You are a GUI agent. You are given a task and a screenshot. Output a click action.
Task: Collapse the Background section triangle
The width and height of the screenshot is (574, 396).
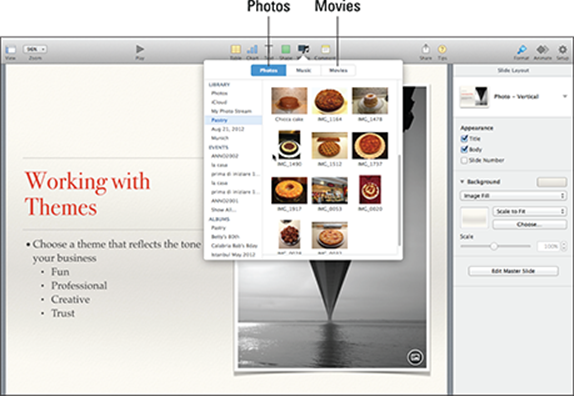tap(462, 182)
